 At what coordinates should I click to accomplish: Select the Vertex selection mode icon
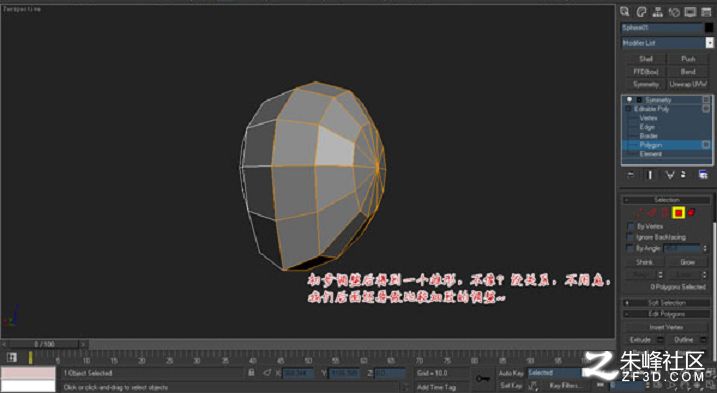(640, 213)
